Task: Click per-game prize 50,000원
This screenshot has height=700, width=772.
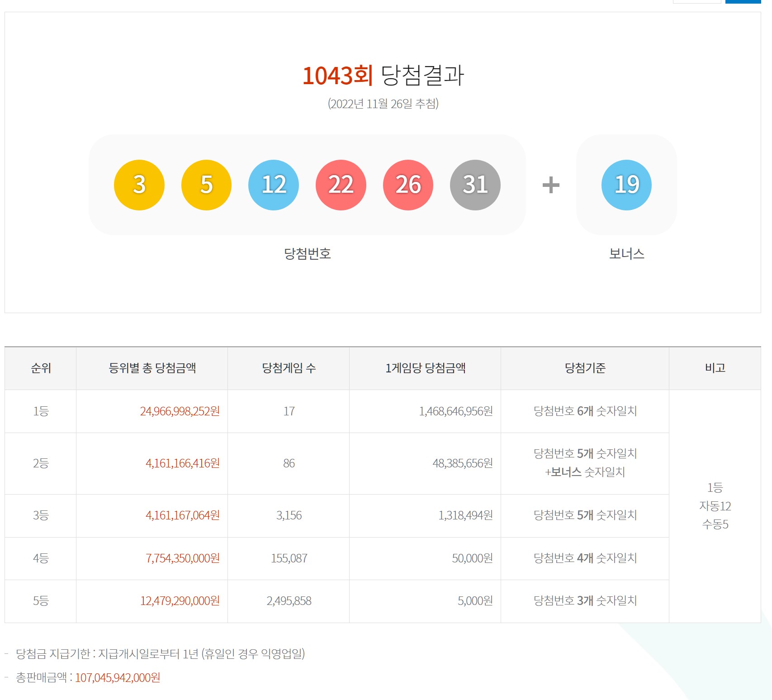Action: (x=473, y=558)
